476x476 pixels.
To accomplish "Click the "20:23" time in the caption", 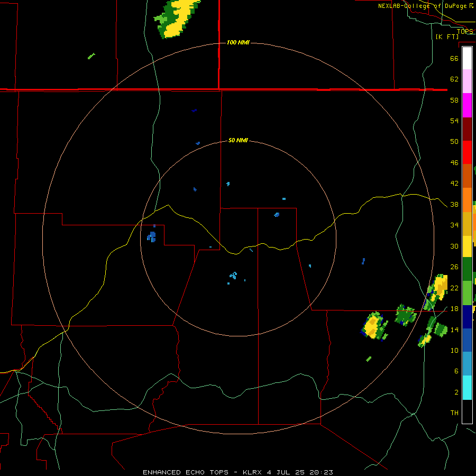I will point(321,472).
